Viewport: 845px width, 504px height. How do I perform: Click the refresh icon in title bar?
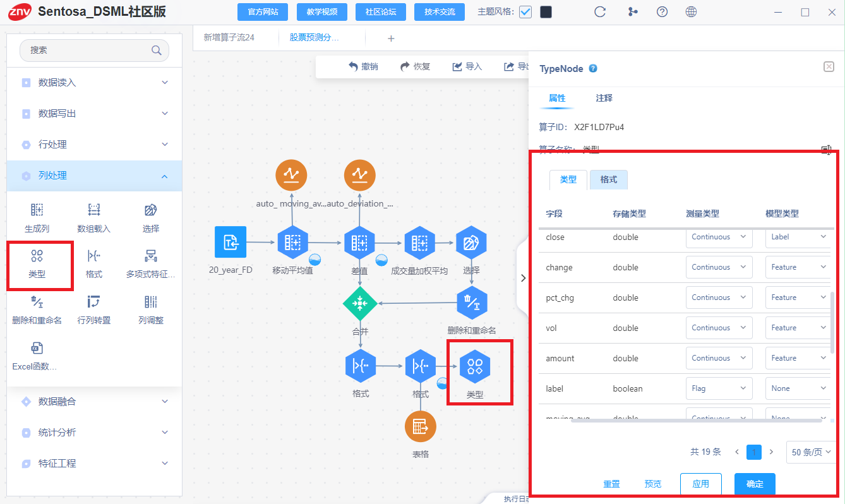click(x=601, y=12)
